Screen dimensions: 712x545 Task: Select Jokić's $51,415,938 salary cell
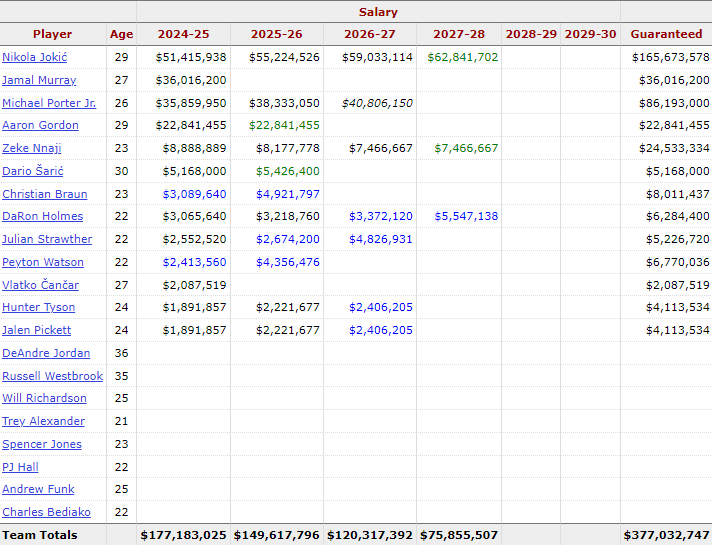(191, 57)
